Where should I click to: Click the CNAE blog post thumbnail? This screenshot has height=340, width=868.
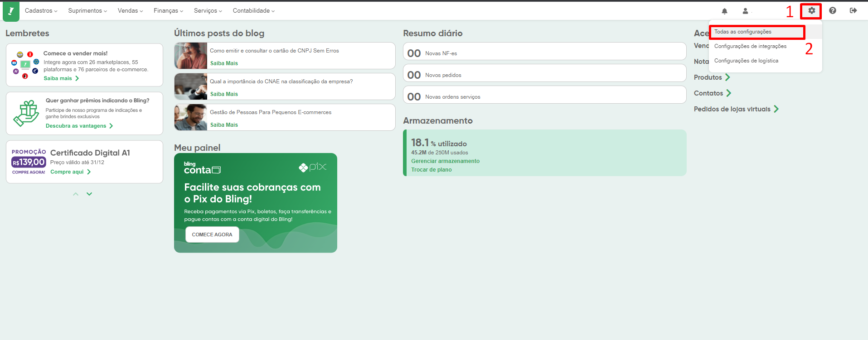tap(191, 86)
